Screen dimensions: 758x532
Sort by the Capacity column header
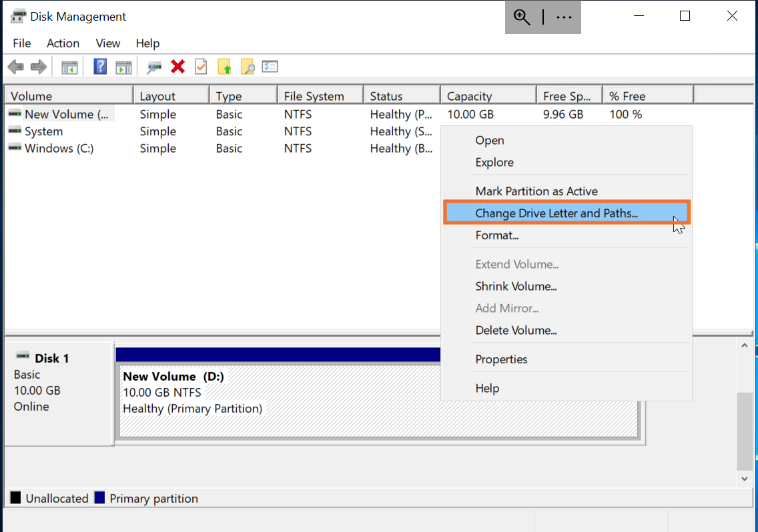(x=488, y=96)
